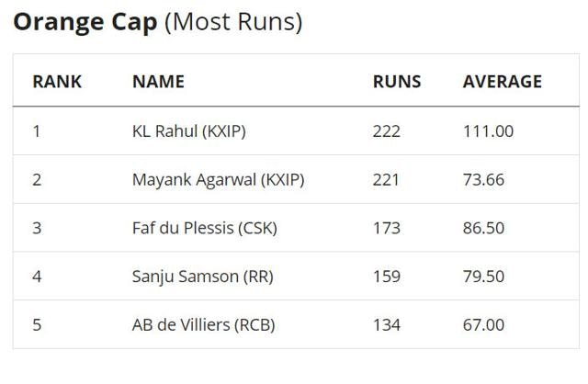Click the AVERAGE column header
Viewport: 588px width, 384px height.
(502, 82)
